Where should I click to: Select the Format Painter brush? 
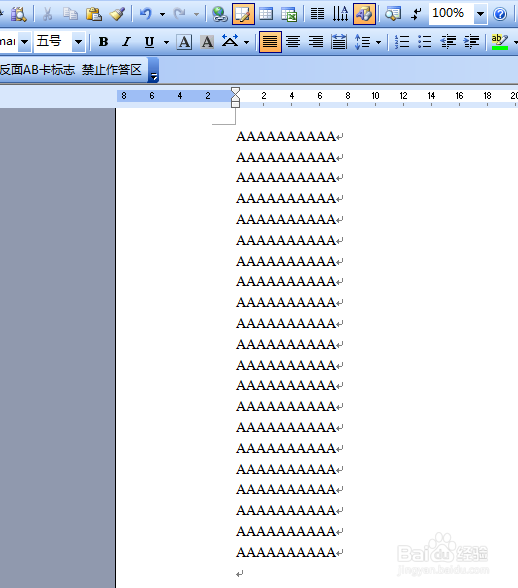117,14
